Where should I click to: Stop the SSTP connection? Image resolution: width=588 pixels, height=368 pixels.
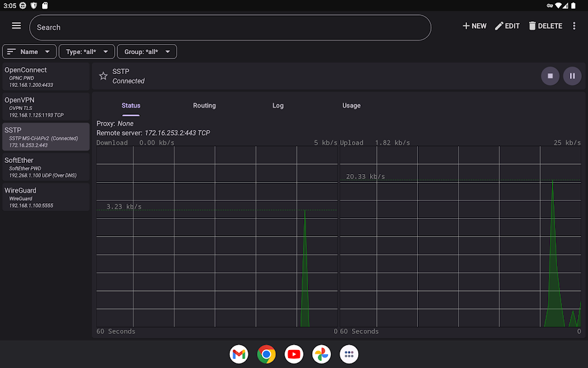point(550,76)
